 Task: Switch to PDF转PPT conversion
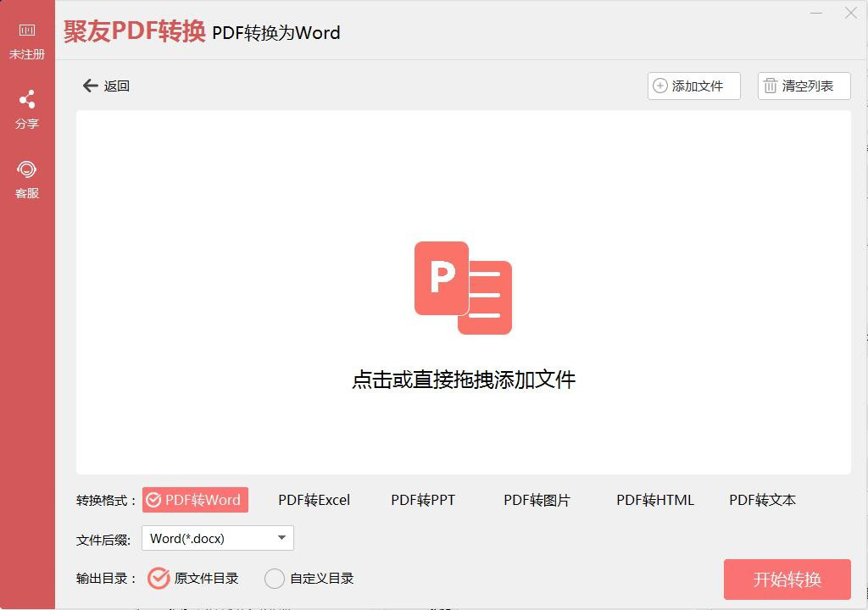tap(424, 500)
